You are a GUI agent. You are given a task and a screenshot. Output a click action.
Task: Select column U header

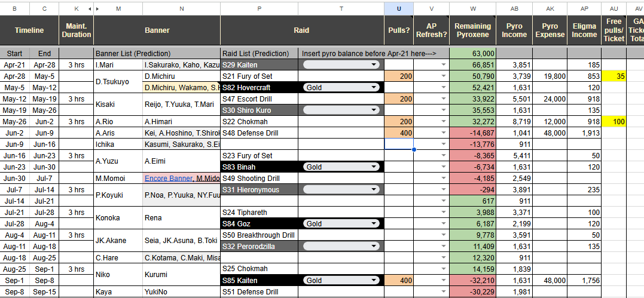tap(399, 8)
